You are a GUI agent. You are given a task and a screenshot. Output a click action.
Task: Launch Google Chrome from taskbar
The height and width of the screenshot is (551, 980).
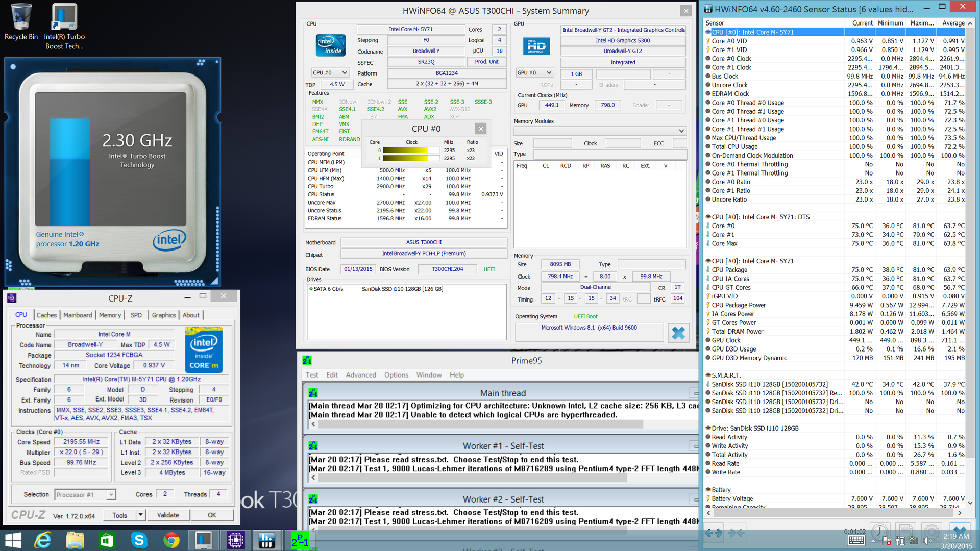(x=171, y=540)
